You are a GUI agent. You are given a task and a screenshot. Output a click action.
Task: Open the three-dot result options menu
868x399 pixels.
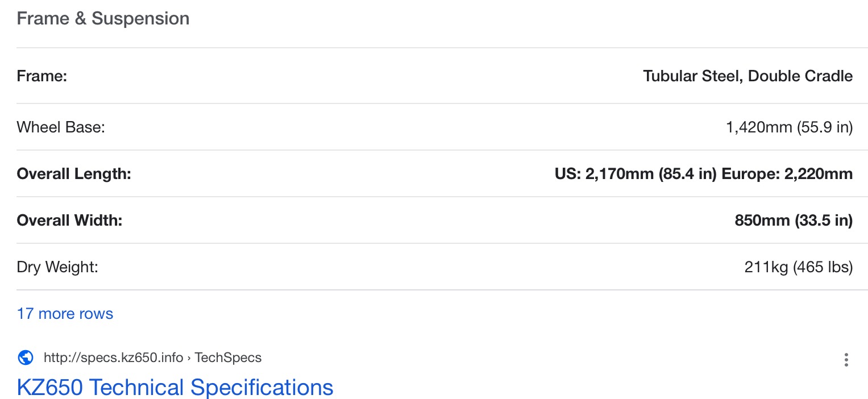pos(846,359)
